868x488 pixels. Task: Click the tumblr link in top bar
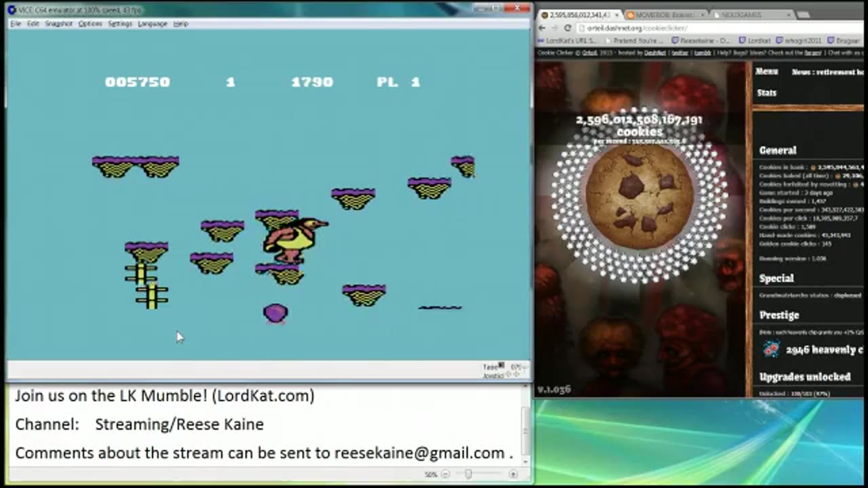pyautogui.click(x=702, y=53)
